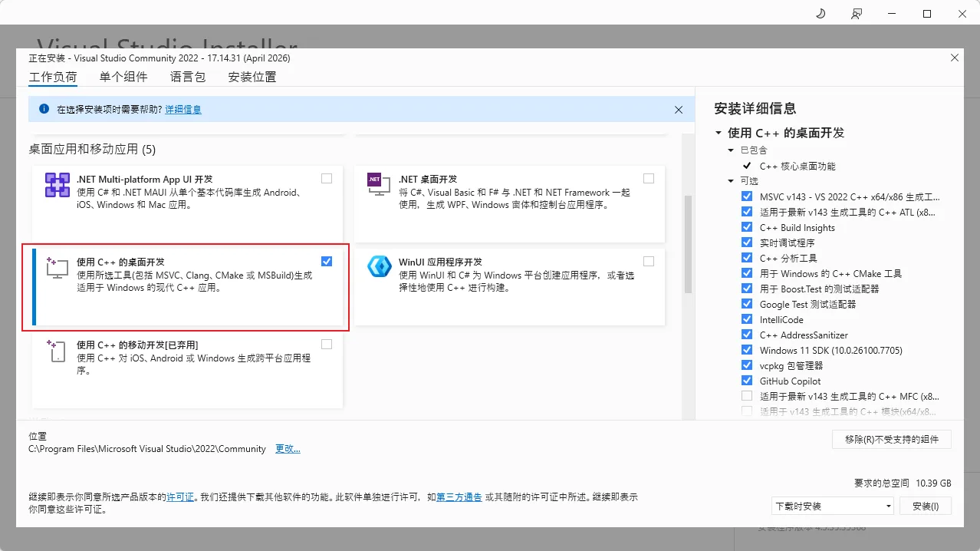Switch to 工作负荷 tab
The width and height of the screenshot is (980, 551).
(x=53, y=77)
